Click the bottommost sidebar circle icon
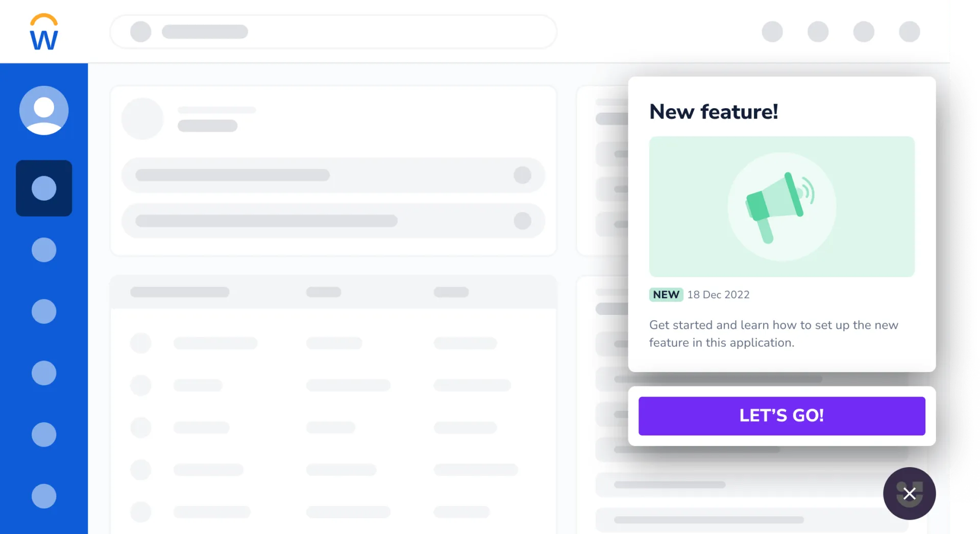This screenshot has height=534, width=980. coord(44,496)
